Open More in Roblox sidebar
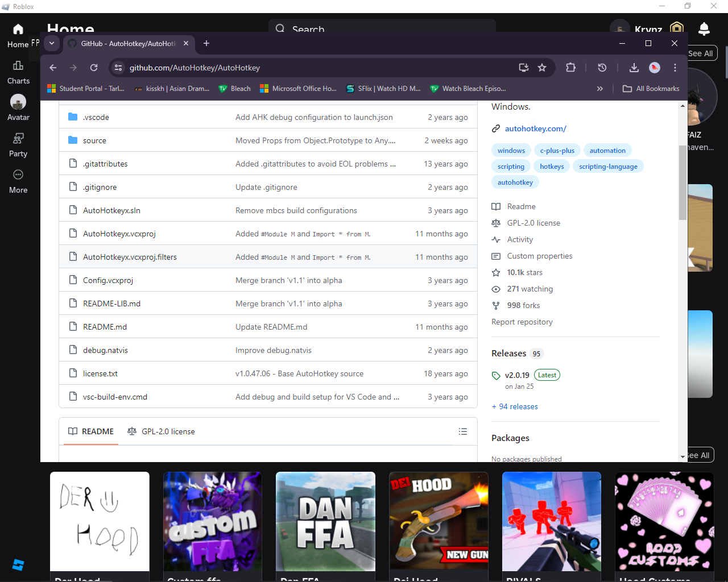The width and height of the screenshot is (728, 582). (x=18, y=181)
